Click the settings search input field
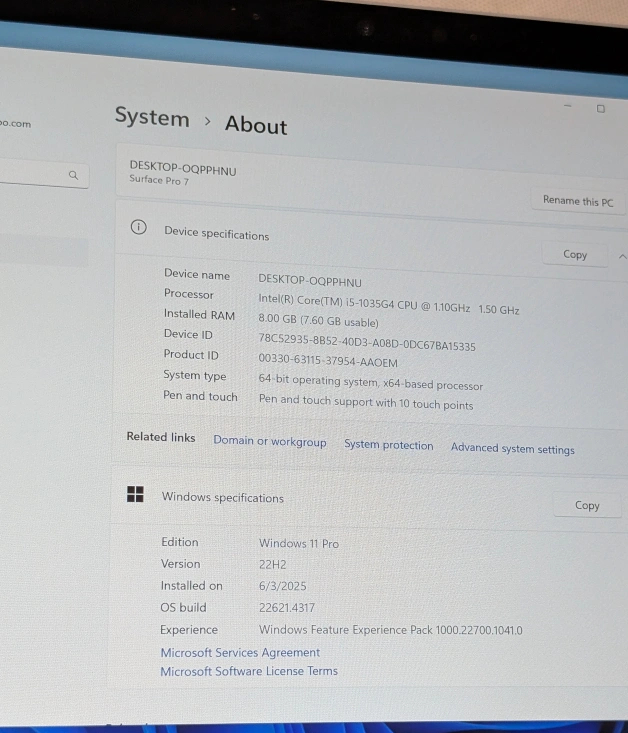 pyautogui.click(x=43, y=174)
